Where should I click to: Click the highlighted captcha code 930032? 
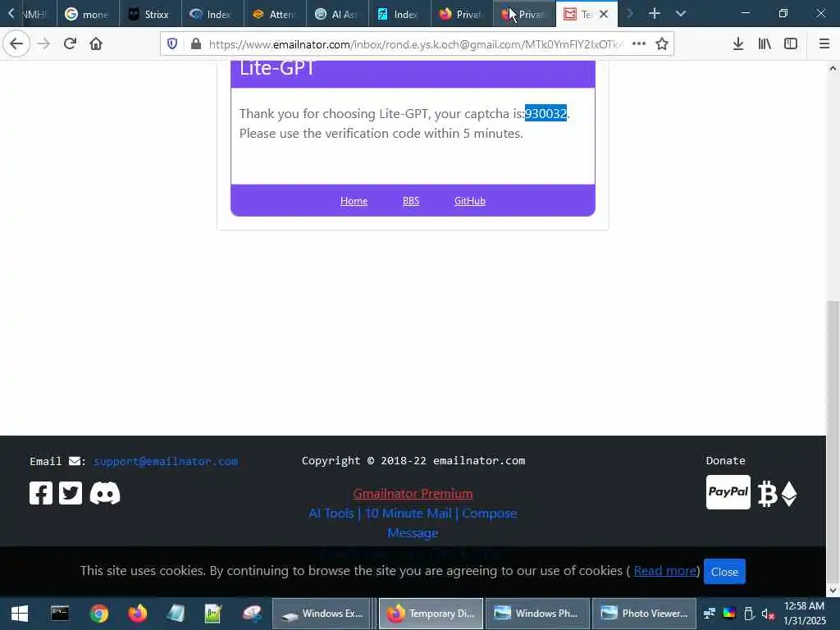546,113
